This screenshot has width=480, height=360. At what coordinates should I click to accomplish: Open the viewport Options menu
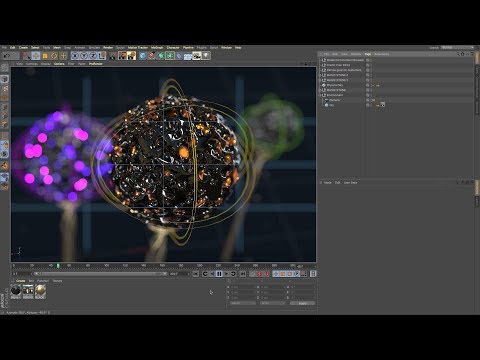(59, 64)
